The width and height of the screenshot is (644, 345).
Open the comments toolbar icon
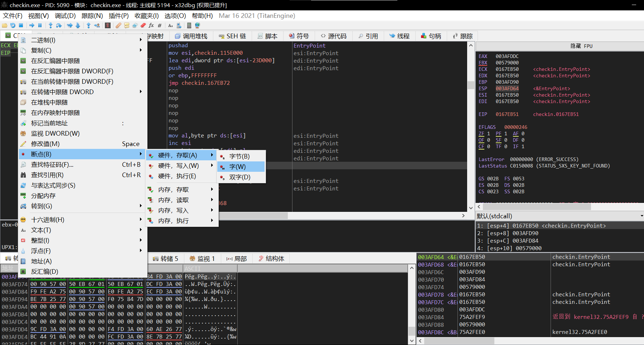click(x=126, y=25)
